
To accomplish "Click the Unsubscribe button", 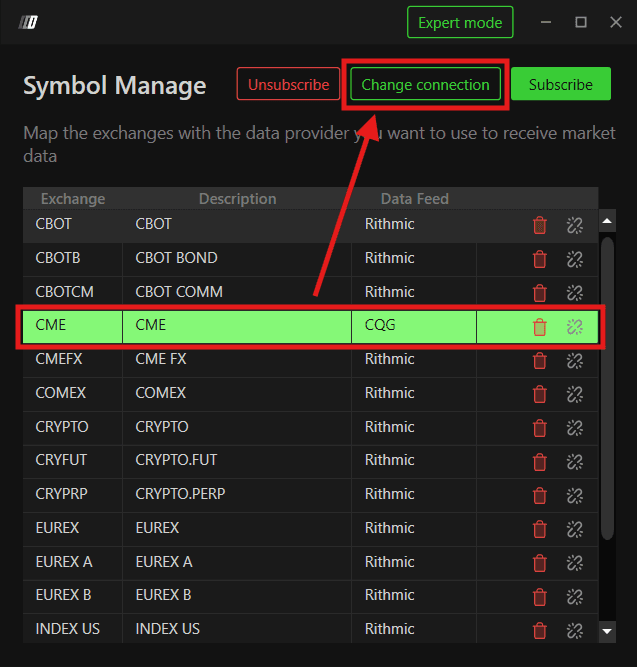I will 289,84.
